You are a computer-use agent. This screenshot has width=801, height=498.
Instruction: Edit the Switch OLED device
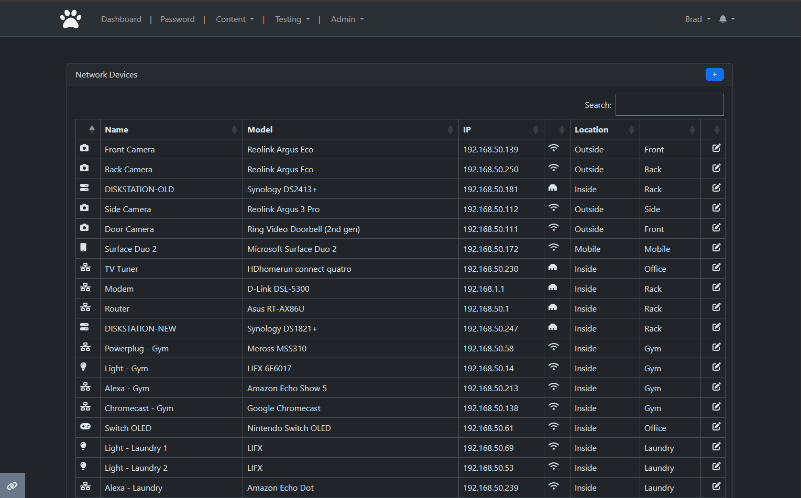716,427
